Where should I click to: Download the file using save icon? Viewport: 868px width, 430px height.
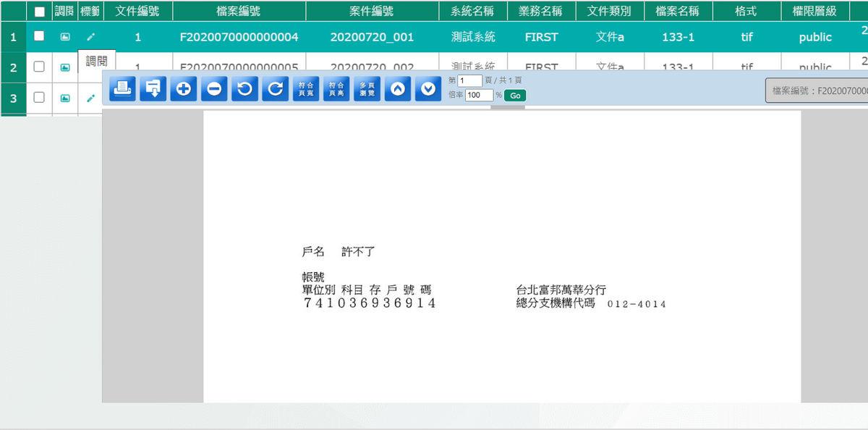pos(153,88)
